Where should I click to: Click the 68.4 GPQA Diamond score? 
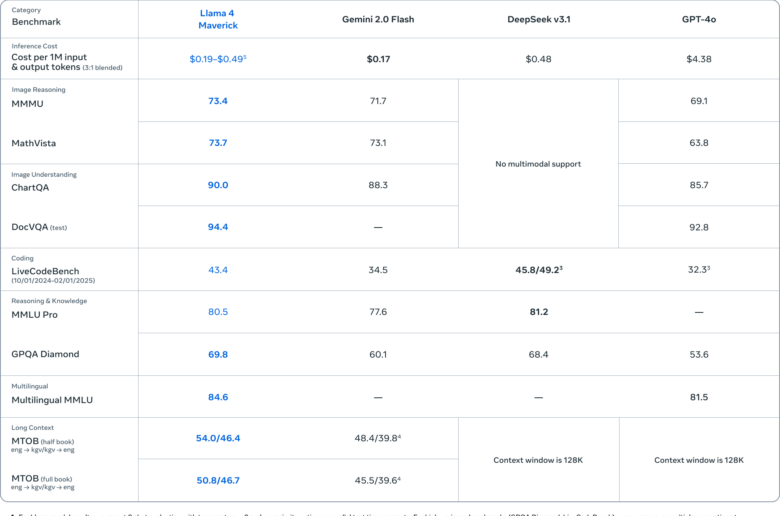[538, 355]
